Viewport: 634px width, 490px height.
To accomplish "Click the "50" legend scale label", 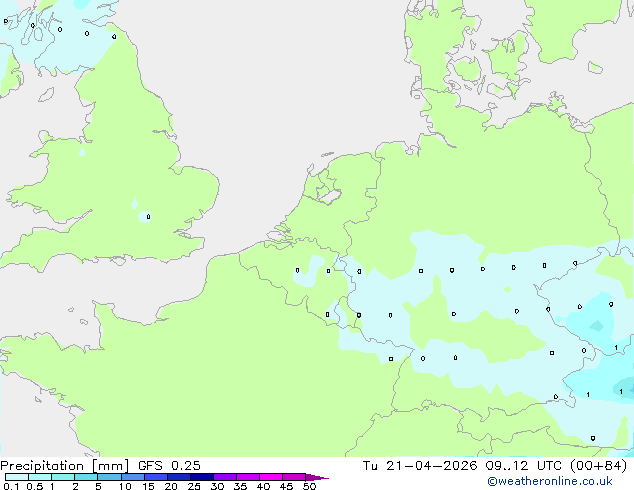I will [309, 486].
